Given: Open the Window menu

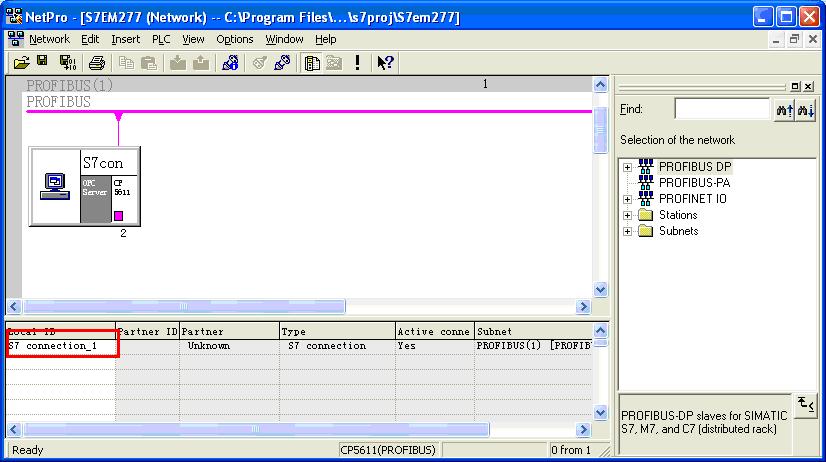Looking at the screenshot, I should tap(284, 40).
